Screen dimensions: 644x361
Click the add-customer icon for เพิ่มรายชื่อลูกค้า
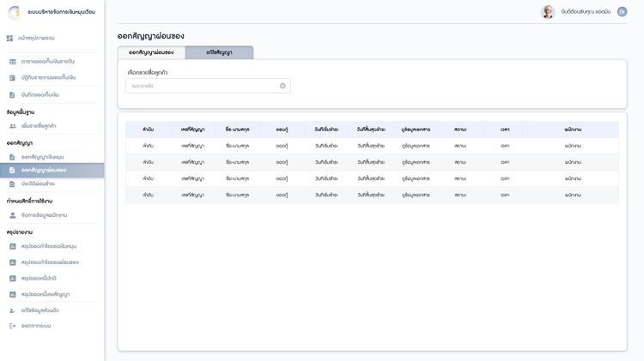click(x=12, y=126)
